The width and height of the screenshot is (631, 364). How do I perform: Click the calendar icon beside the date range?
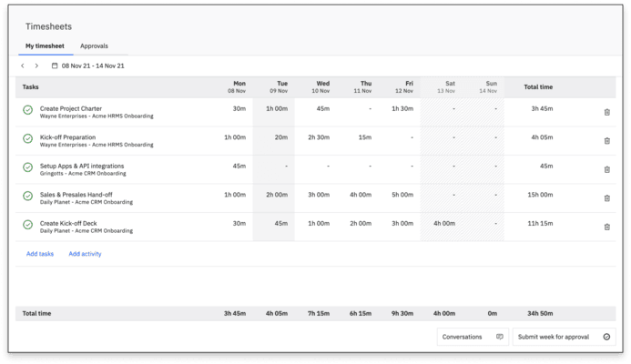55,66
